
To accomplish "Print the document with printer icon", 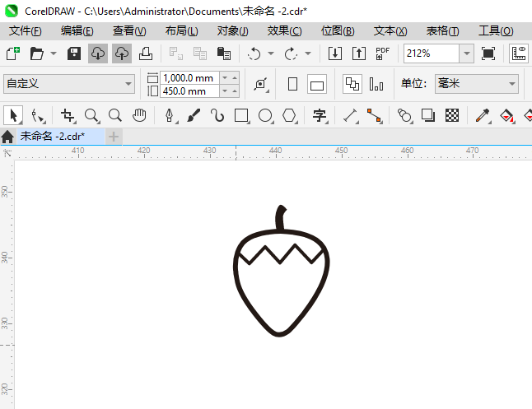I will 146,53.
